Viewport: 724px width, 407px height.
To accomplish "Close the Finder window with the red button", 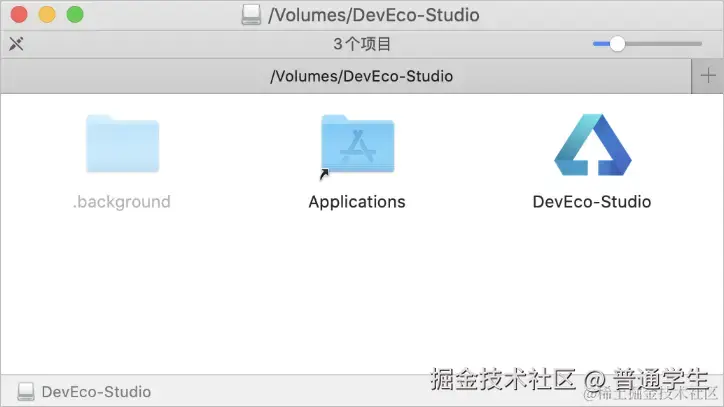I will click(x=19, y=15).
